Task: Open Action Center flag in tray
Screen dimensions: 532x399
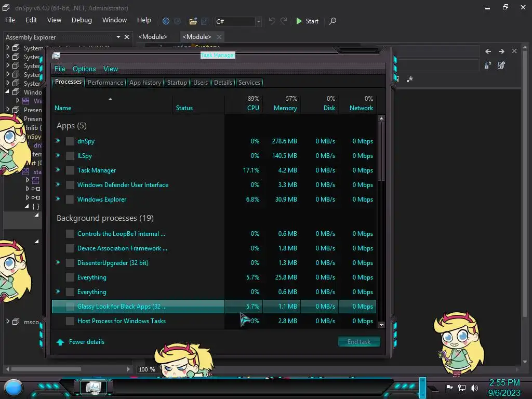Action: pyautogui.click(x=449, y=388)
